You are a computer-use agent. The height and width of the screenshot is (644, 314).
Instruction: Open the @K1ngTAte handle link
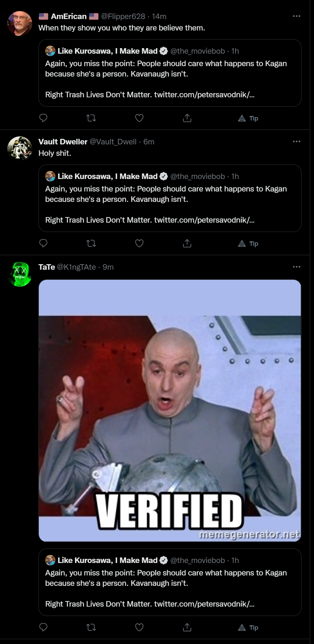point(76,267)
